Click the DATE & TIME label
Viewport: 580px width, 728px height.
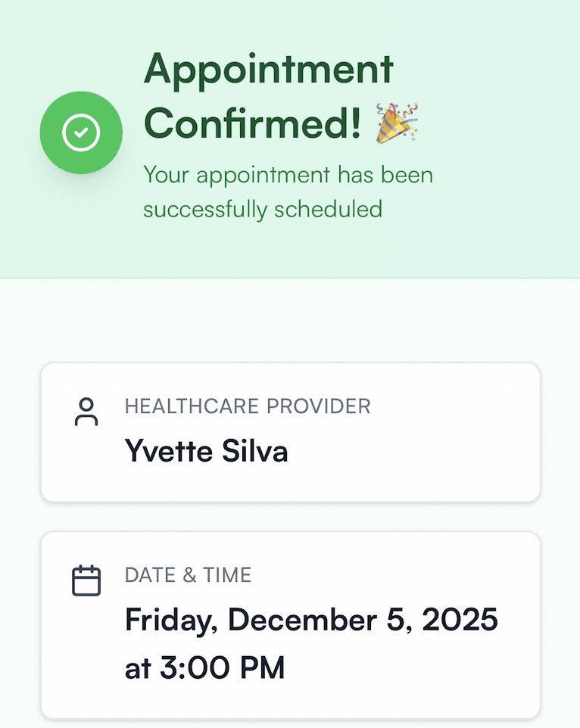pos(188,575)
